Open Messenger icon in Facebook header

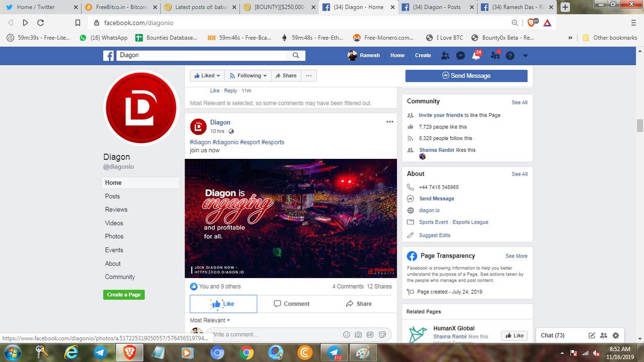coord(460,55)
